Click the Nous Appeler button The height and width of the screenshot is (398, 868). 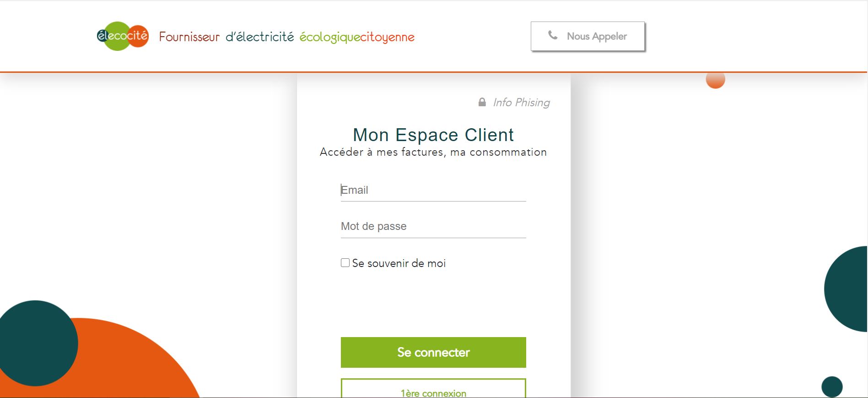(588, 36)
